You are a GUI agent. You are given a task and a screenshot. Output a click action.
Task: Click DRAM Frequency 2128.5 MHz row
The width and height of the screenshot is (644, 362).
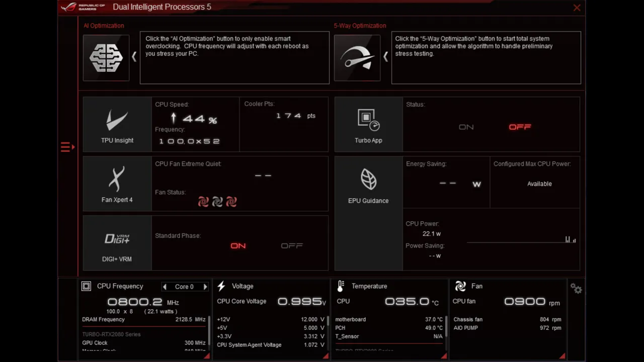[144, 319]
